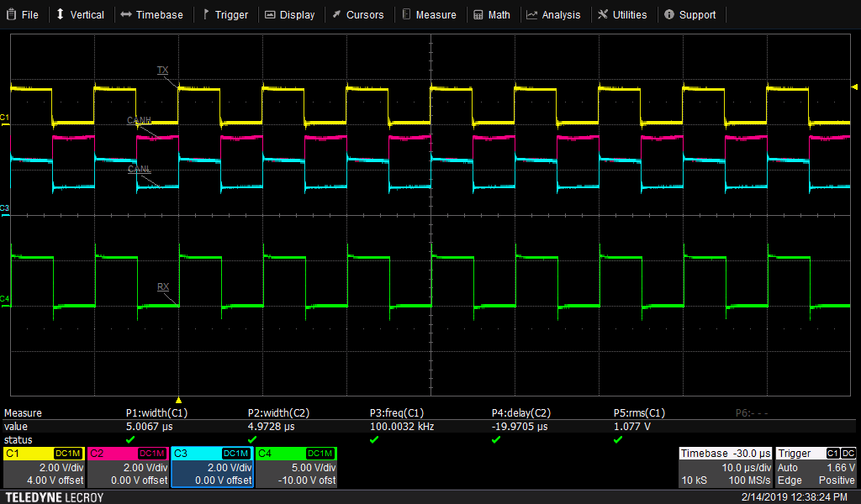This screenshot has width=861, height=504.
Task: Open the Analysis menu
Action: (553, 15)
